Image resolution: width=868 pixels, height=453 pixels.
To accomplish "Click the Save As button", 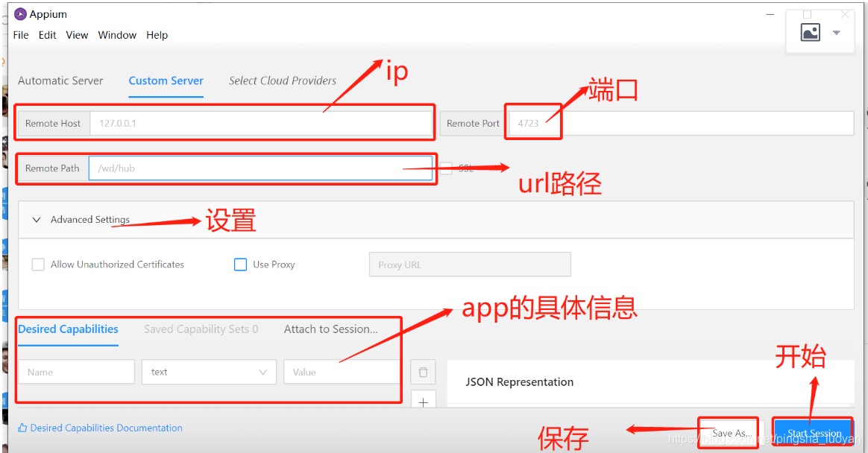I will pyautogui.click(x=732, y=433).
